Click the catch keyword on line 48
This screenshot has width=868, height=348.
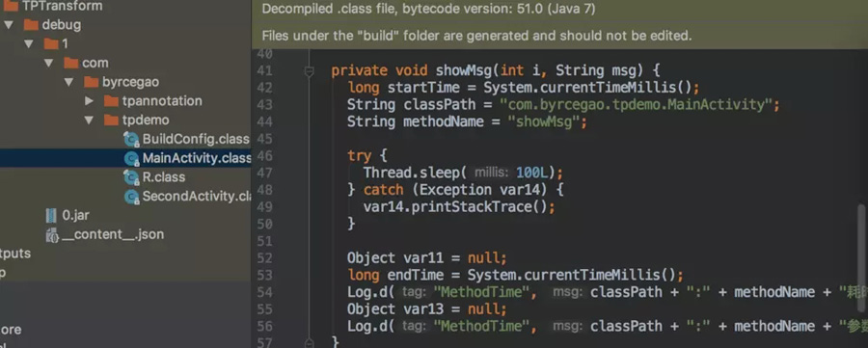click(x=384, y=190)
